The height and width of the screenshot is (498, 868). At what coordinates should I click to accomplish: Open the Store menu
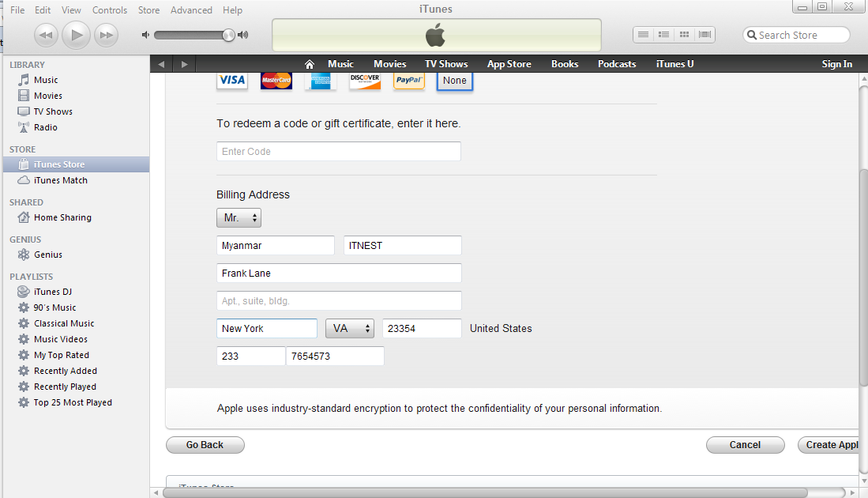tap(149, 10)
